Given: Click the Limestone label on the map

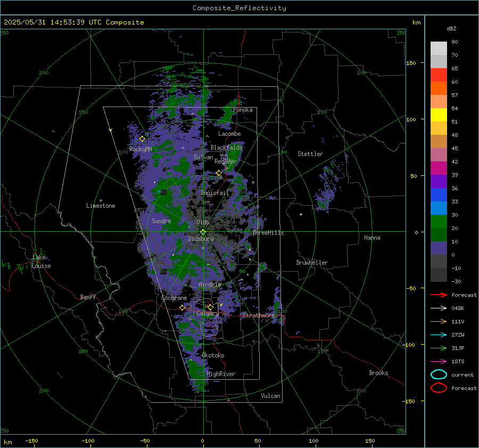Looking at the screenshot, I should (101, 206).
